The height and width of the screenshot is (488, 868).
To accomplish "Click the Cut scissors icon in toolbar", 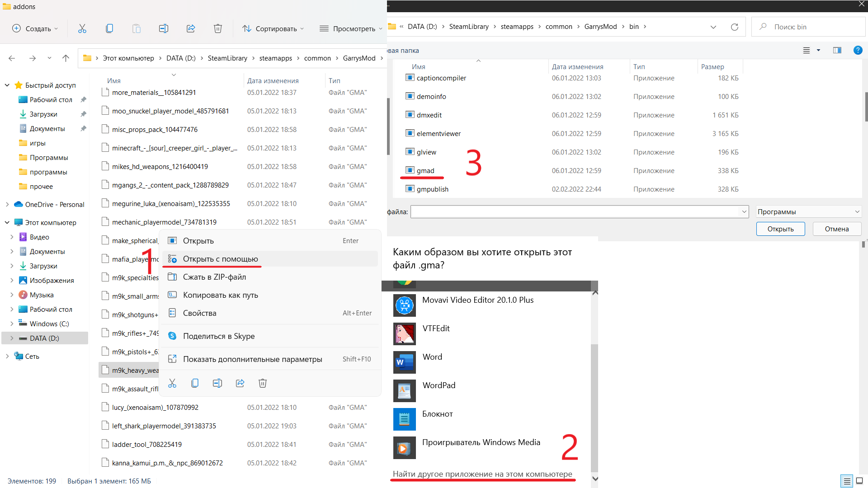I will pos(82,28).
